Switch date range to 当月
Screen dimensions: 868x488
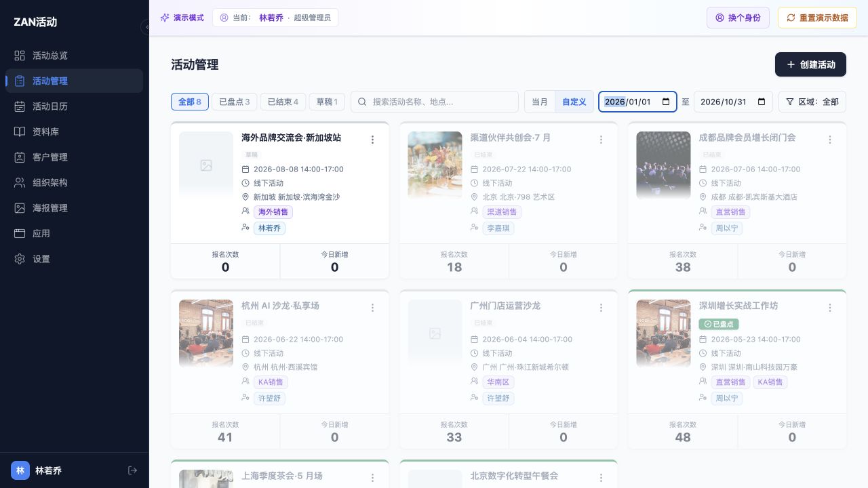(x=540, y=102)
